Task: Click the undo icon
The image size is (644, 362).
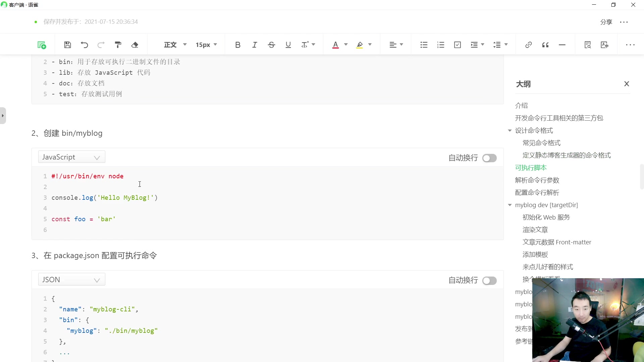Action: point(85,45)
